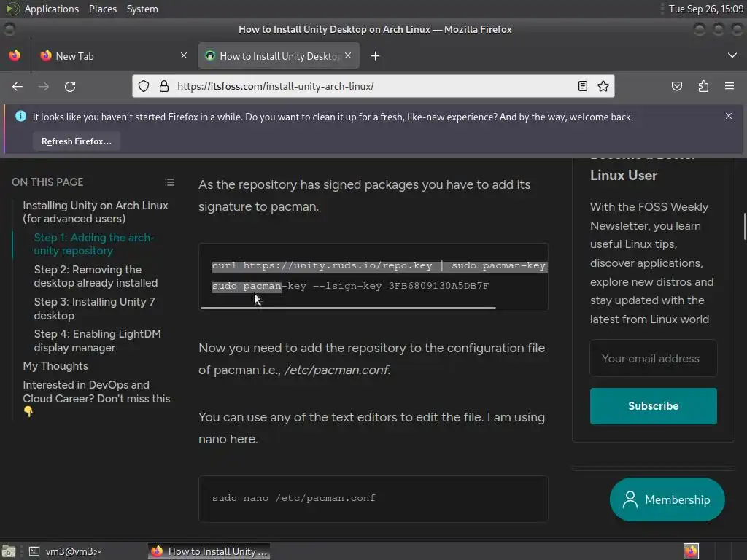Open the Firefox icon in bottom-right panel
Viewport: 747px width, 560px height.
click(691, 551)
